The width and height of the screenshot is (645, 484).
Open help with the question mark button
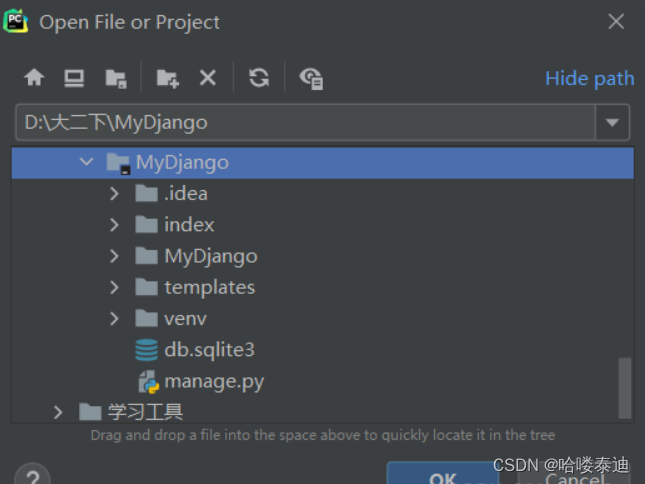click(x=32, y=476)
